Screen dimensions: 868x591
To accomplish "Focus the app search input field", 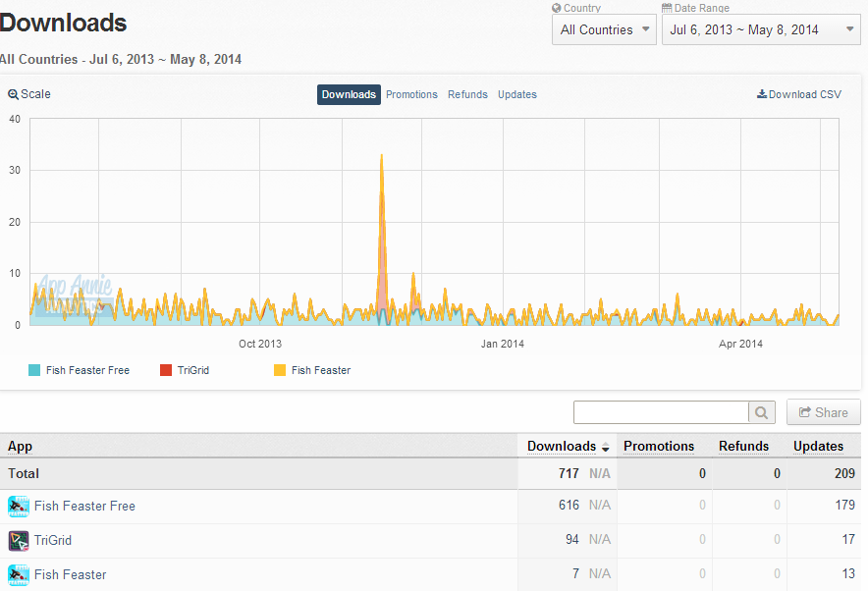I will coord(661,412).
